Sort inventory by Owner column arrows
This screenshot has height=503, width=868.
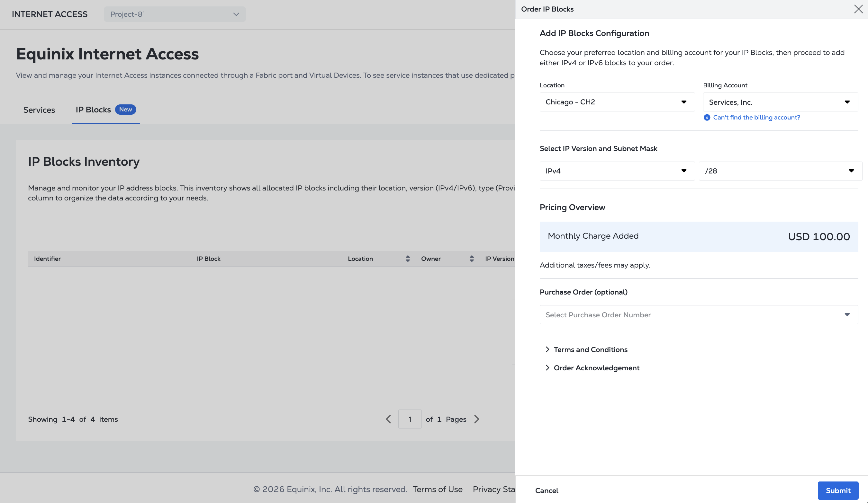coord(472,259)
